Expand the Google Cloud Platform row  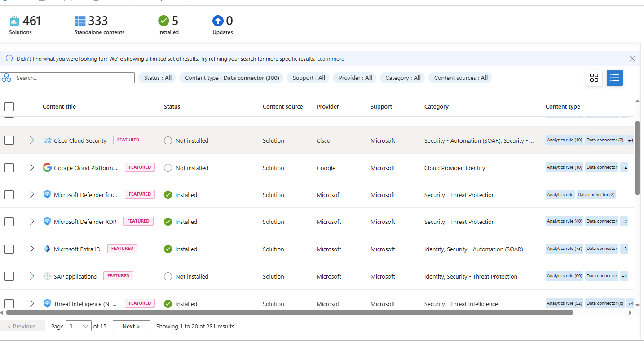click(x=32, y=167)
